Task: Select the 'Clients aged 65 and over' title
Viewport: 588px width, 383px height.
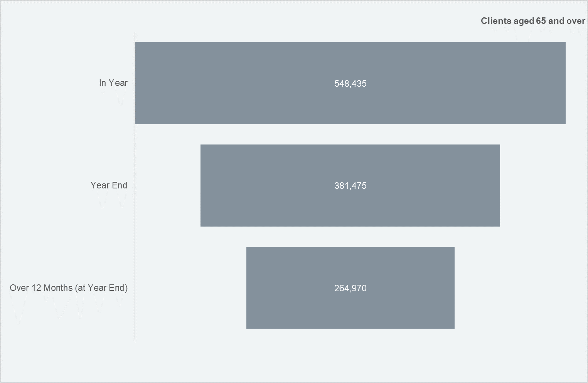Action: [x=533, y=21]
